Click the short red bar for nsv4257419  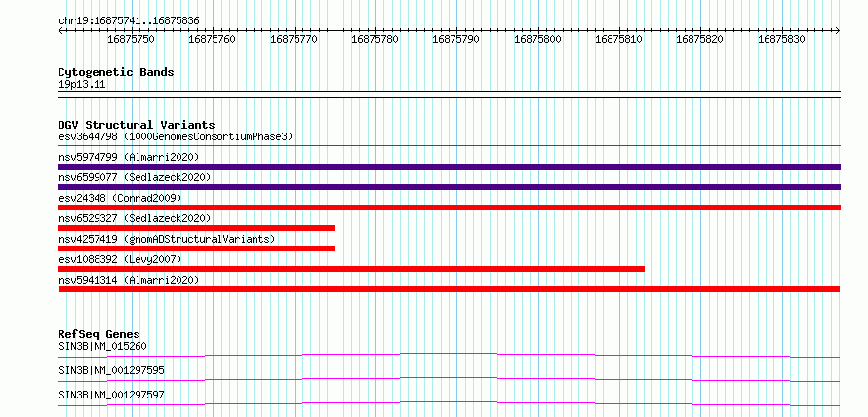coord(196,248)
